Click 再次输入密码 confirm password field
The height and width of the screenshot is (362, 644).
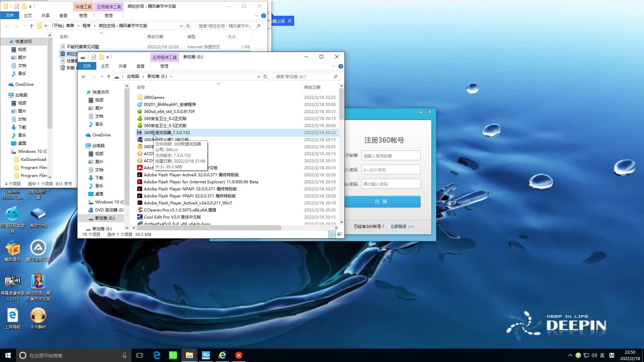point(391,184)
